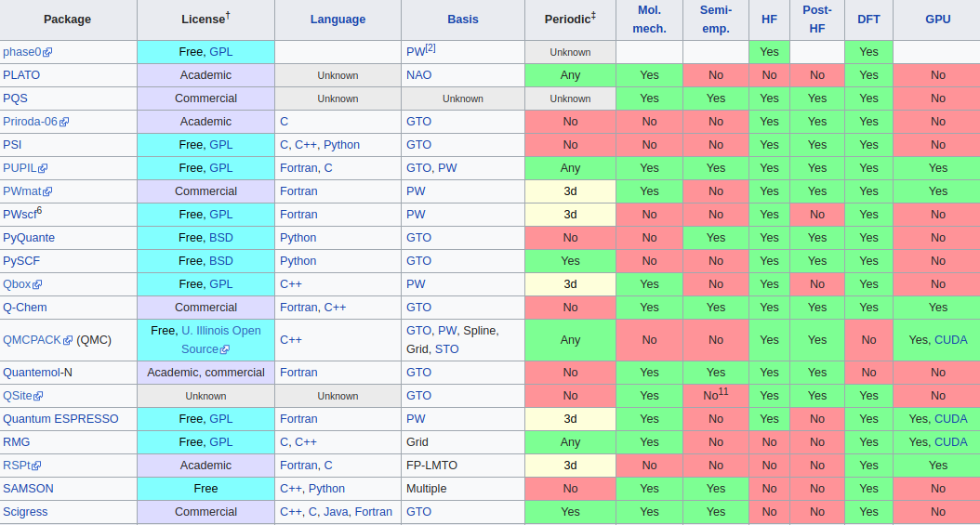The image size is (980, 525).
Task: Click the Fortran link in the PWmat row
Action: (x=298, y=191)
